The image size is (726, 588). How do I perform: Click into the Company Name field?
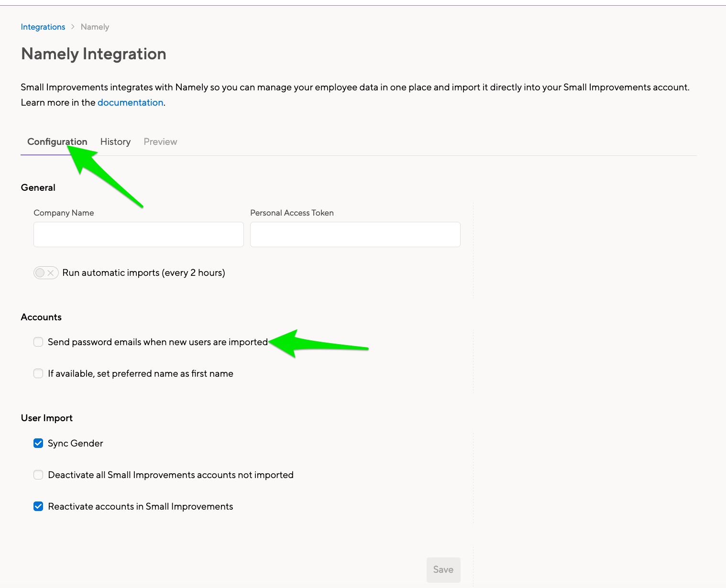tap(138, 234)
